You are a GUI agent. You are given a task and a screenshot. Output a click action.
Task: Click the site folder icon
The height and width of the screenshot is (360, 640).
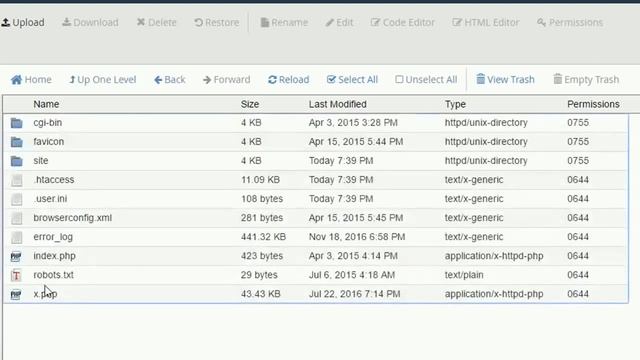pos(16,161)
